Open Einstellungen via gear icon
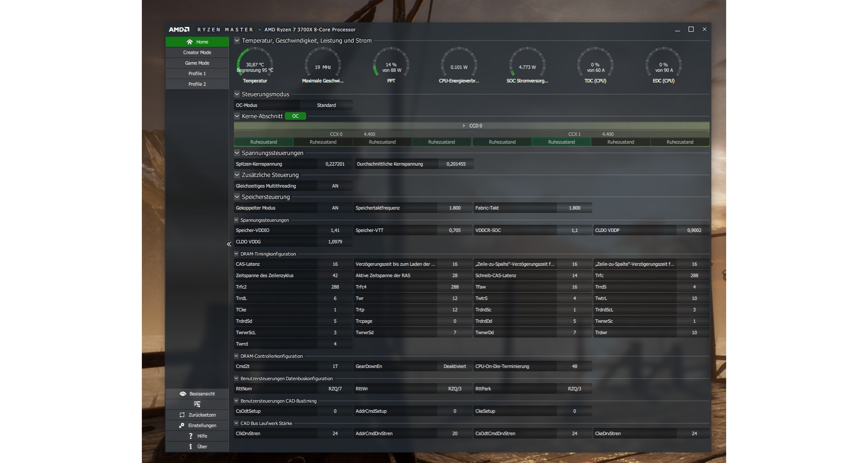Image resolution: width=868 pixels, height=463 pixels. 182,425
